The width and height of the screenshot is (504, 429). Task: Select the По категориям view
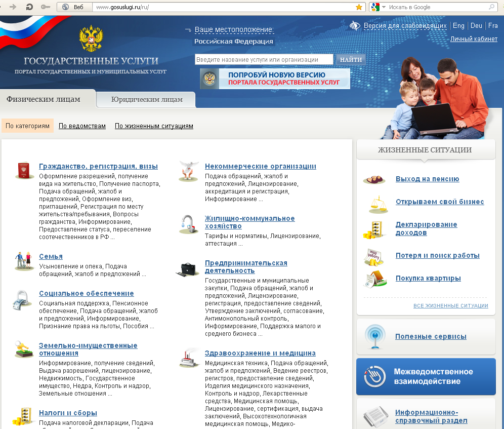coord(27,126)
